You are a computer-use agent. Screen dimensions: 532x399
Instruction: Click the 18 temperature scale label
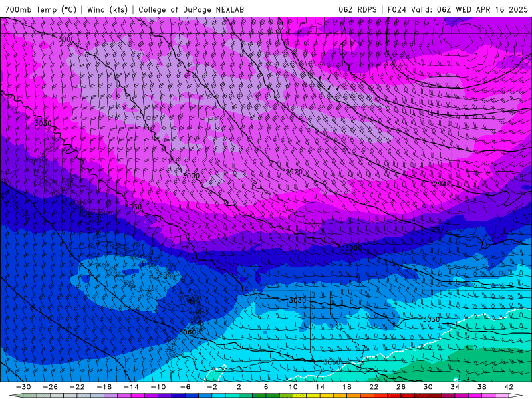347,387
